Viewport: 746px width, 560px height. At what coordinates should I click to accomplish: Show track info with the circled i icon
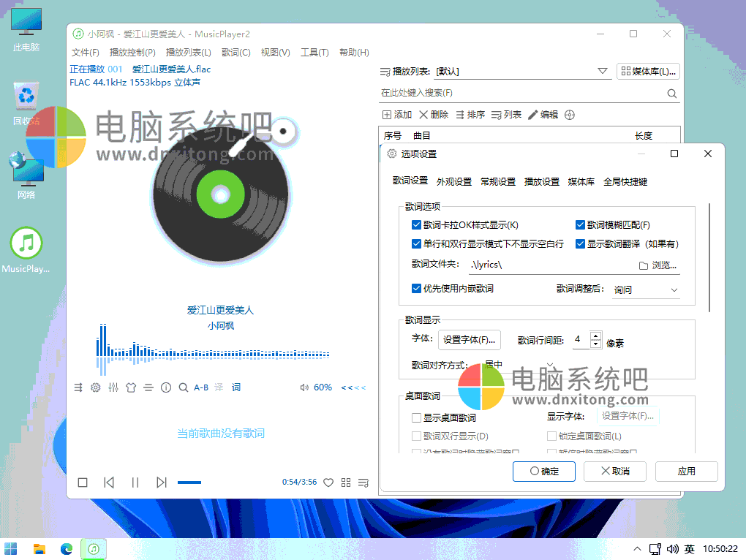[x=166, y=387]
